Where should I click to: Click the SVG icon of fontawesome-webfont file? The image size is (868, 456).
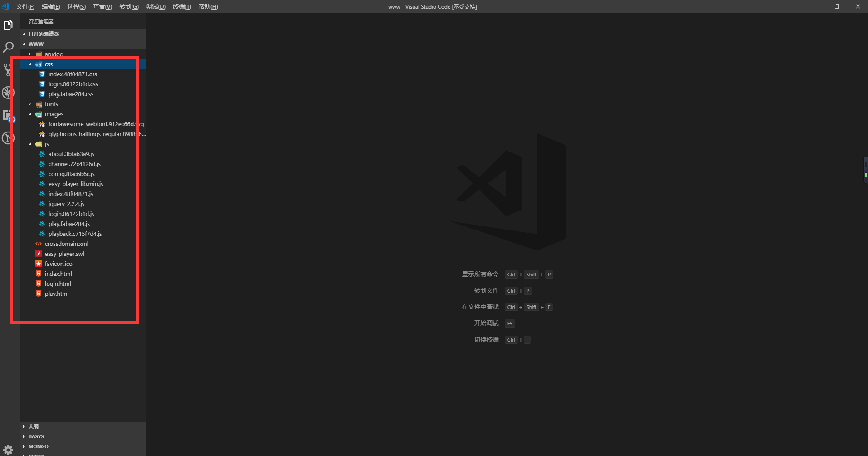click(42, 124)
